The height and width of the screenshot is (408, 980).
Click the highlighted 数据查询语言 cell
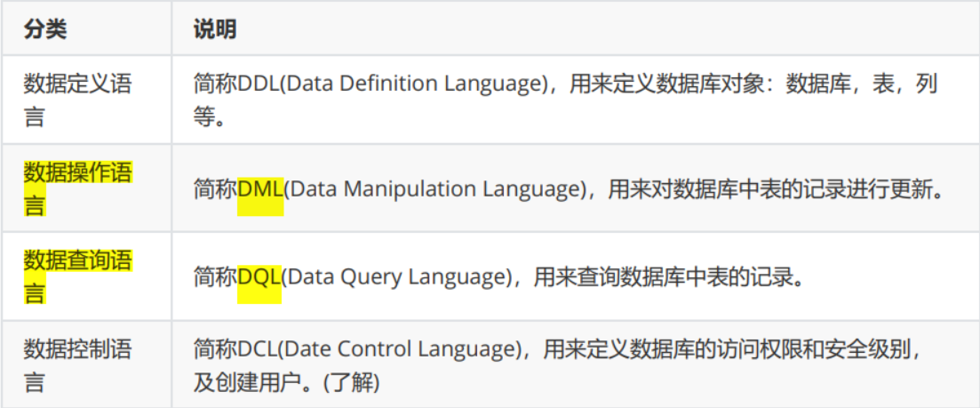pos(77,276)
